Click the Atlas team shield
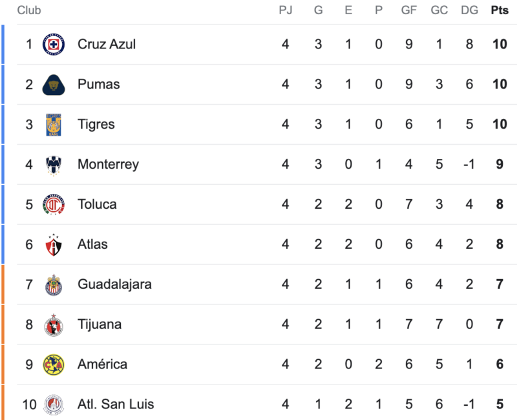 53,245
